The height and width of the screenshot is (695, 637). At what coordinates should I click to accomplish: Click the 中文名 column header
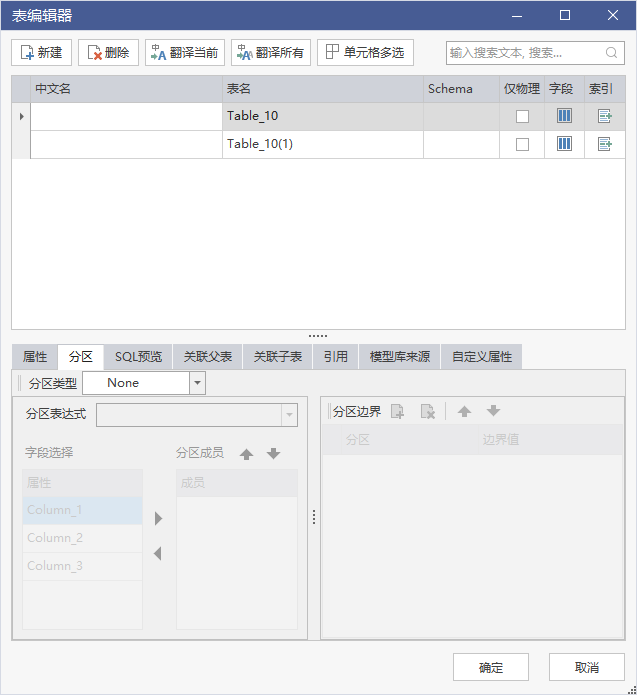(x=126, y=89)
